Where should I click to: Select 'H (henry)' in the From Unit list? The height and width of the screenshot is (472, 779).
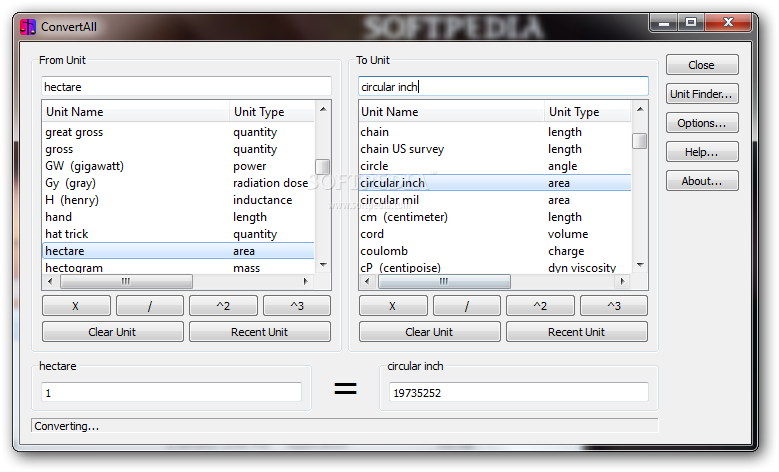pos(178,200)
